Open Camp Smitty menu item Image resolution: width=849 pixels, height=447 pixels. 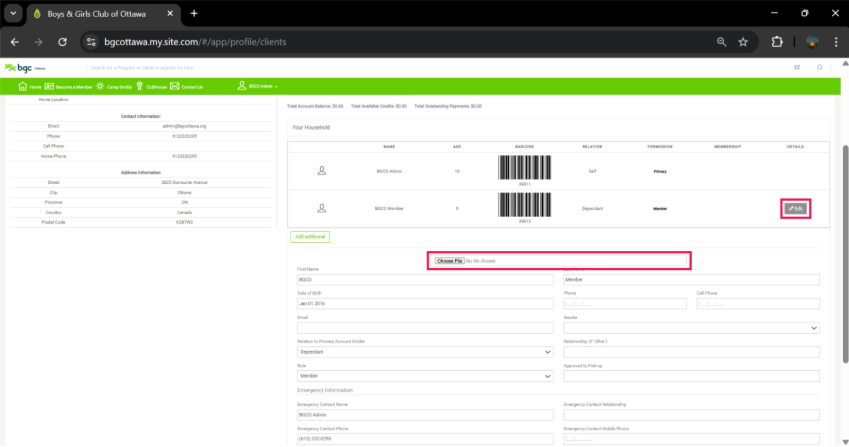point(114,86)
